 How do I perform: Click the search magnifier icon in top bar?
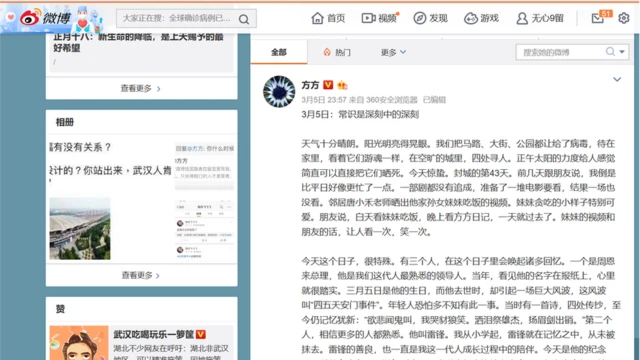click(244, 19)
